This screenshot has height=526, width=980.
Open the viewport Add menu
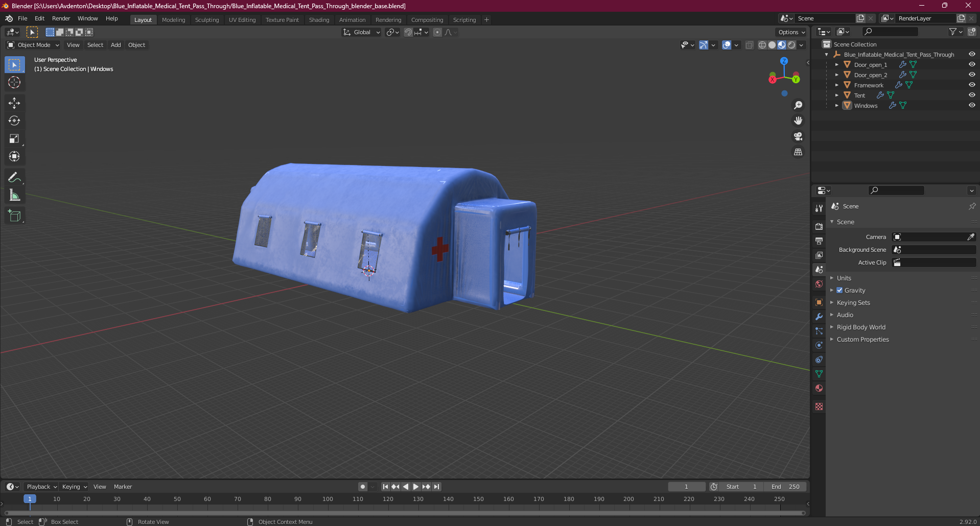click(116, 45)
